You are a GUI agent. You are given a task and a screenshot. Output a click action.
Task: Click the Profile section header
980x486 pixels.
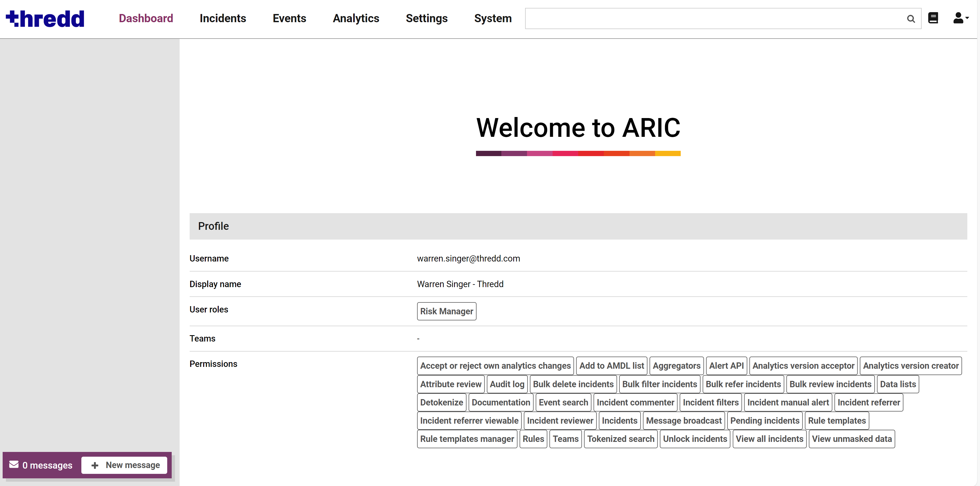coord(578,226)
